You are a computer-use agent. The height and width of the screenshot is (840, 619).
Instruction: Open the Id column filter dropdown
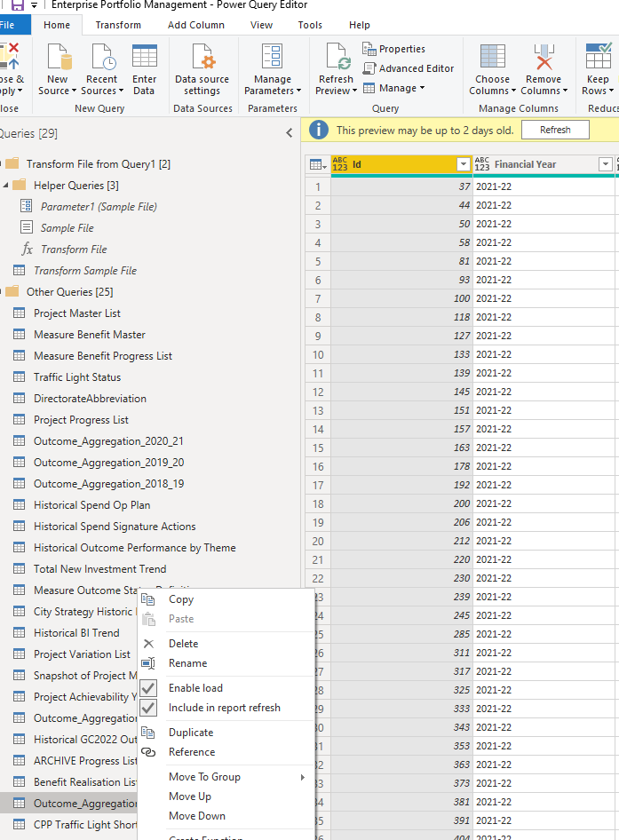464,164
